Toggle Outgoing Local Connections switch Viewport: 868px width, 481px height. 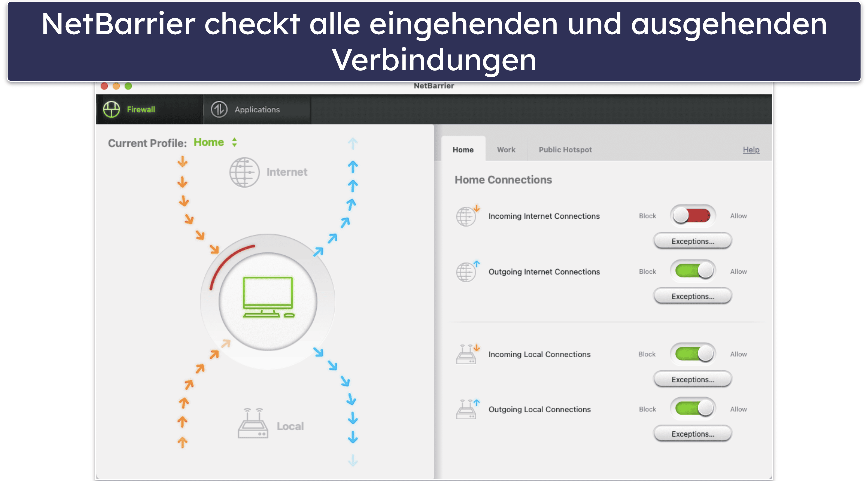click(693, 408)
